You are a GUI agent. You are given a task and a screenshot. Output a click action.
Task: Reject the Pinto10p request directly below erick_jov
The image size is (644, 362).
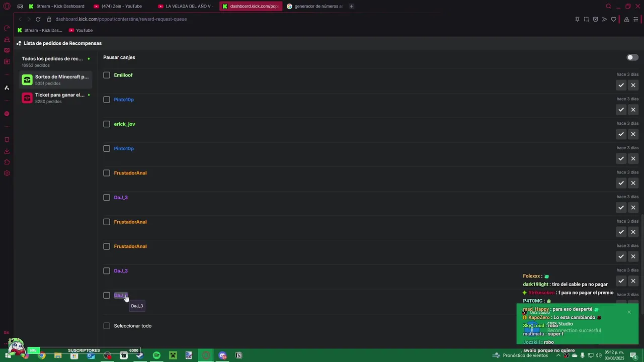pyautogui.click(x=633, y=158)
